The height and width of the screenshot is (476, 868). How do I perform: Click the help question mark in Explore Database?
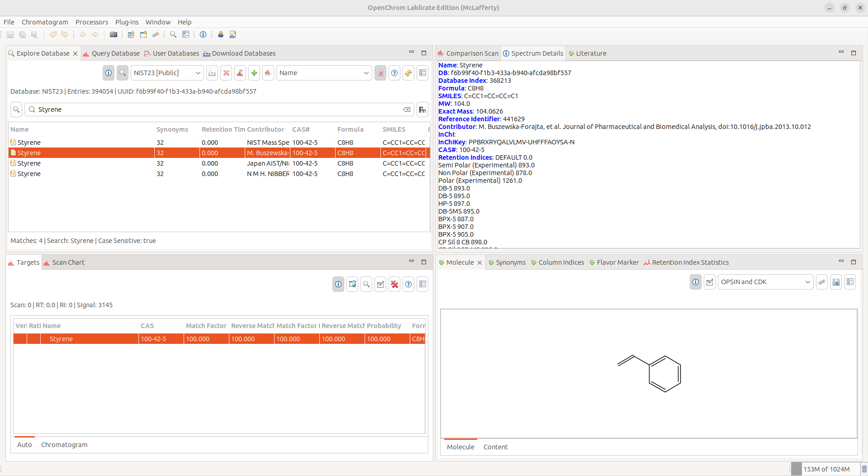coord(394,73)
